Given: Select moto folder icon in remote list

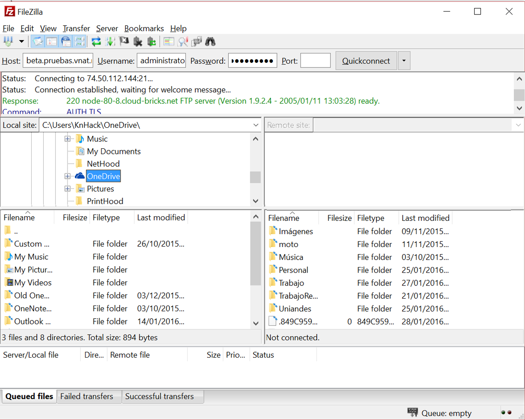Looking at the screenshot, I should (273, 244).
